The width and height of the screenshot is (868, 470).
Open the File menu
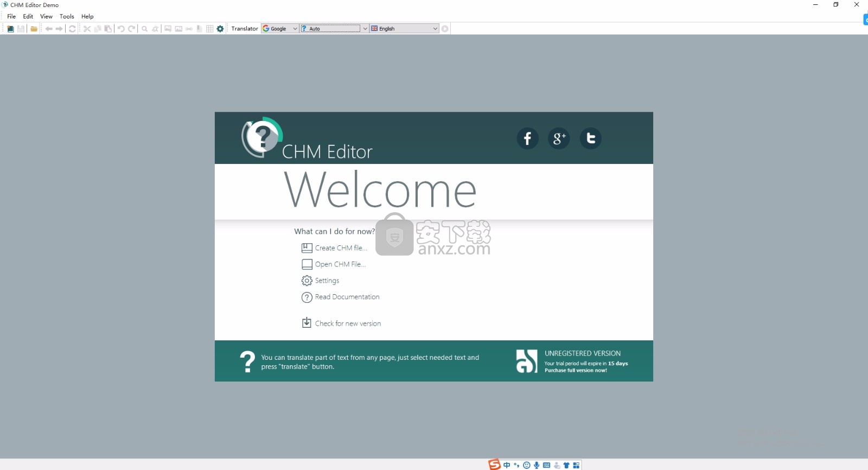[11, 16]
